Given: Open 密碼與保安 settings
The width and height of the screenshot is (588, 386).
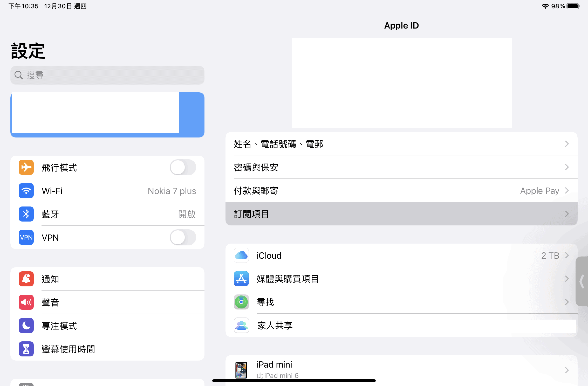Looking at the screenshot, I should coord(401,167).
